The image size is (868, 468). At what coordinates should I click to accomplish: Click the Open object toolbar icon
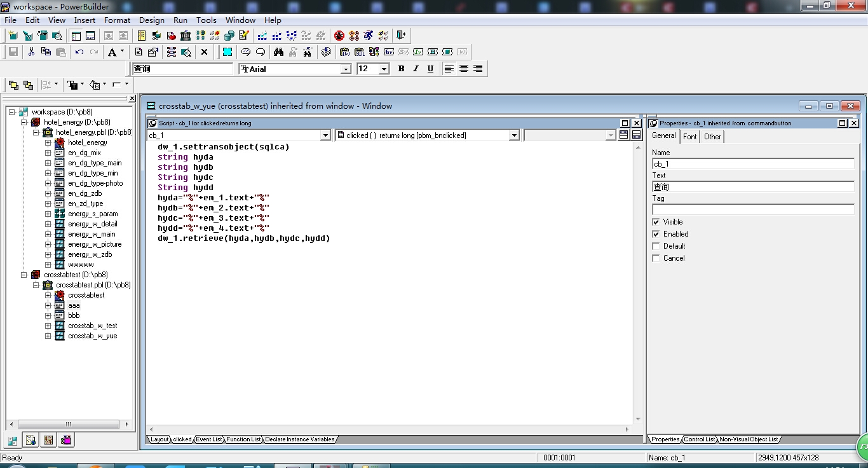(42, 36)
